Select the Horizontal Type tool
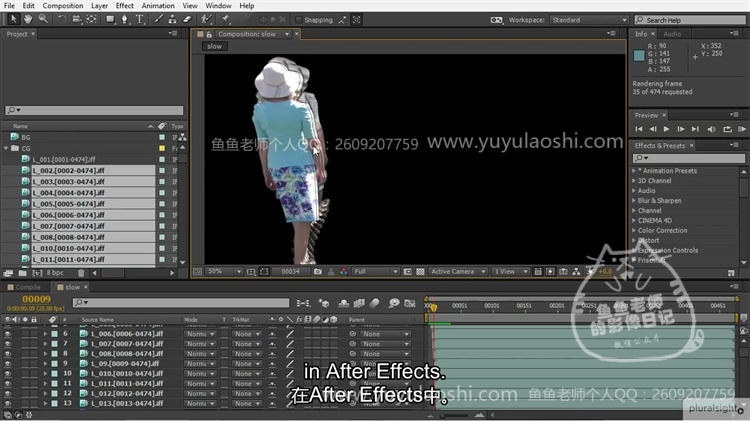 coord(140,19)
